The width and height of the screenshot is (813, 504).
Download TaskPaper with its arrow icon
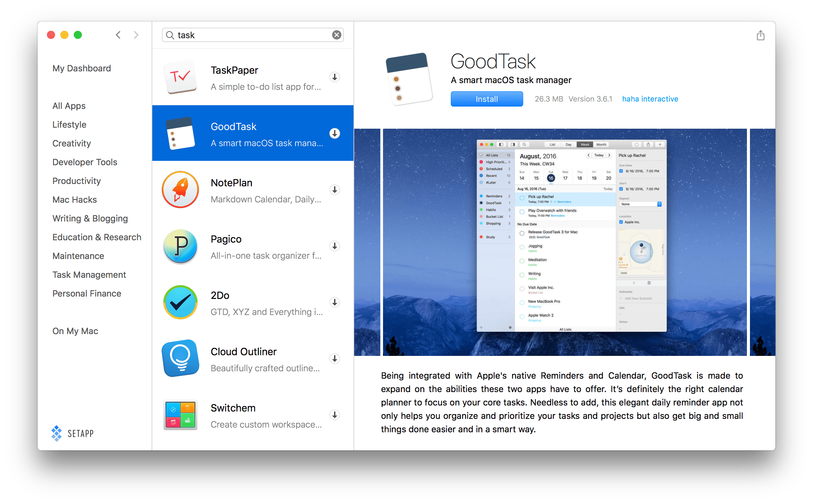(x=335, y=77)
